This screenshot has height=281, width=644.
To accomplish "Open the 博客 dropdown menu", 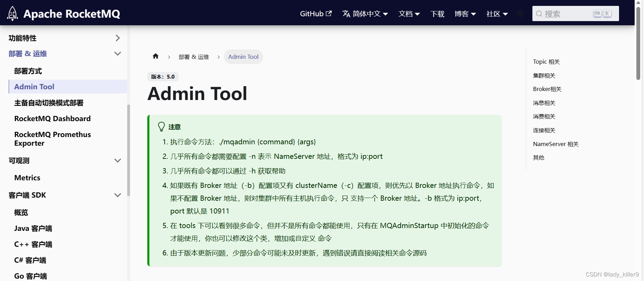I will tap(465, 14).
